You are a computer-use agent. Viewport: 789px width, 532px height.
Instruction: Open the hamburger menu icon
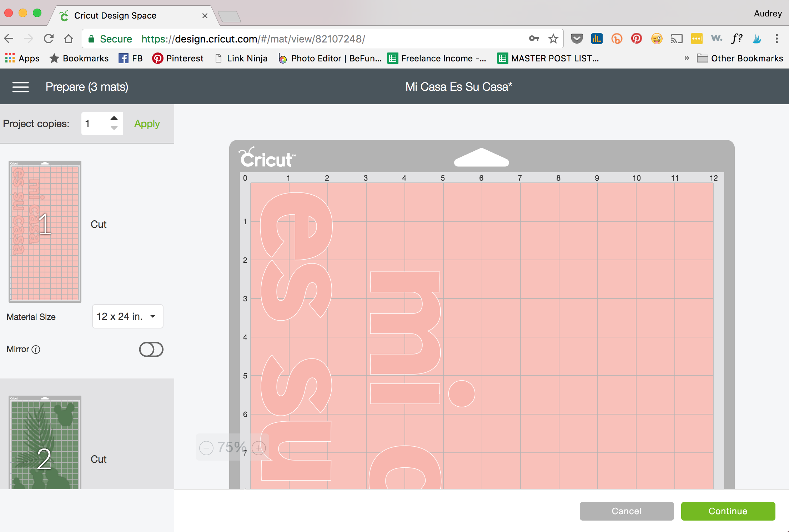[20, 87]
